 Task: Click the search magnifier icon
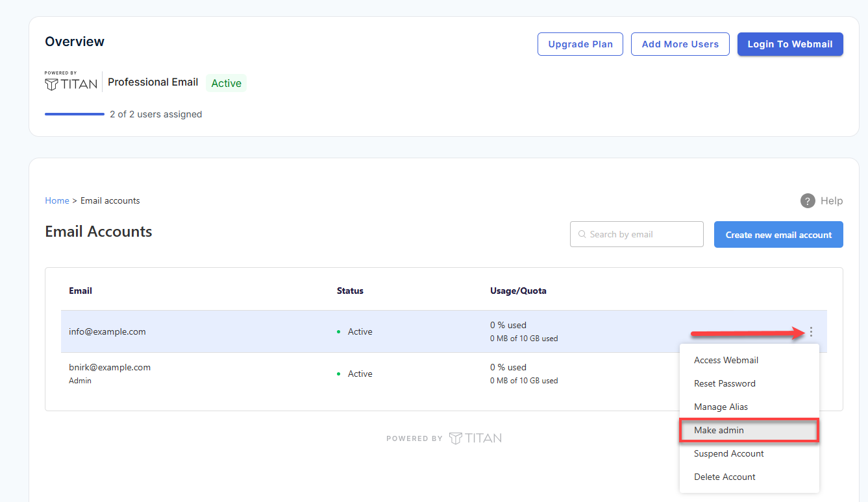click(x=582, y=234)
